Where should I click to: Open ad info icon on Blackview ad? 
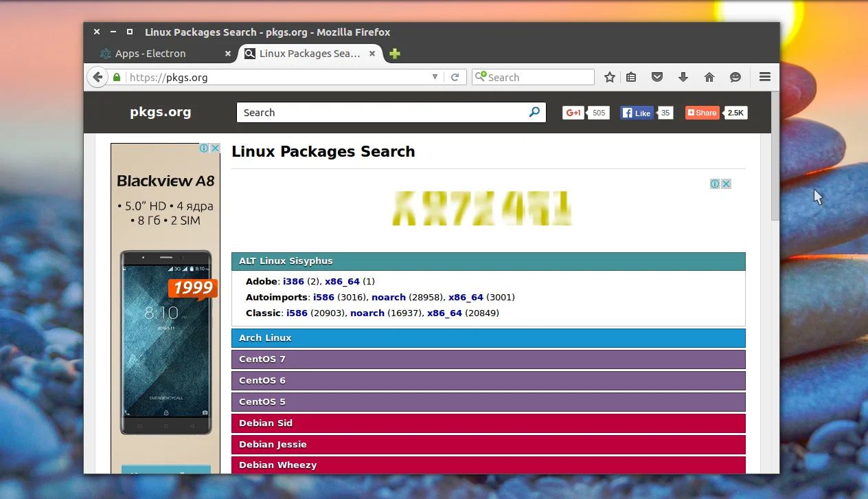[205, 148]
